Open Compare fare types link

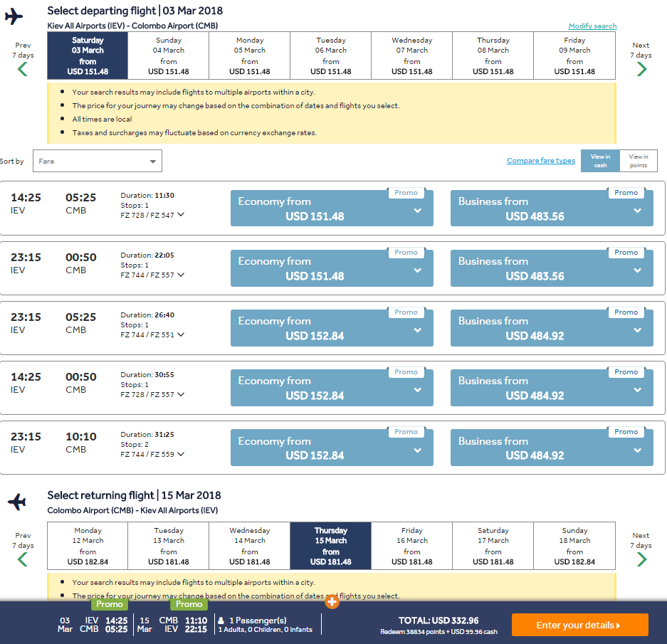coord(541,160)
